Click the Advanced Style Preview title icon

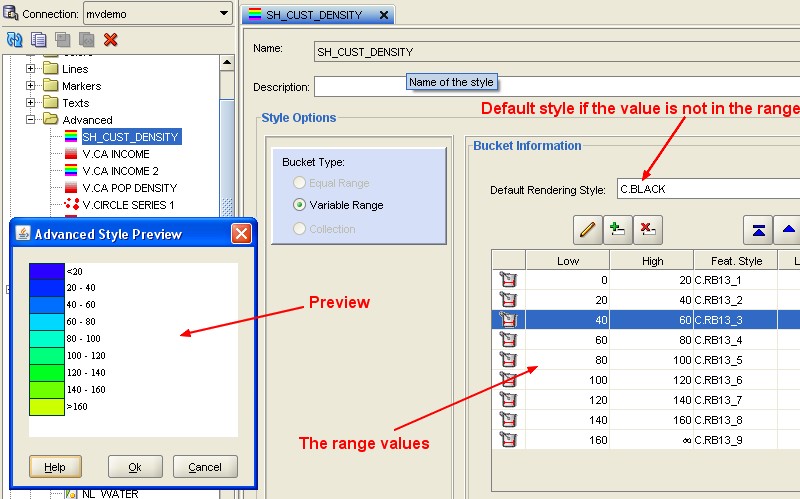[x=23, y=234]
